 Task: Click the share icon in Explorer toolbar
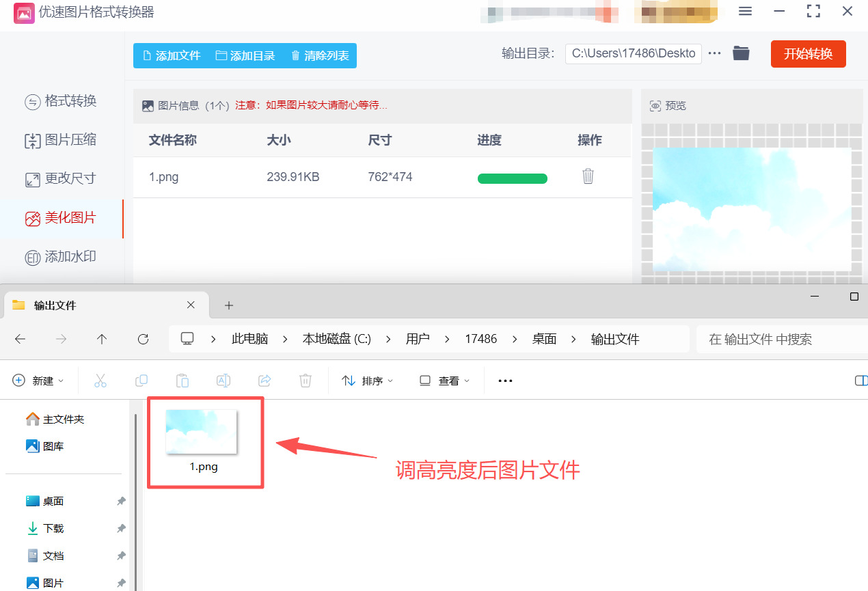point(265,381)
